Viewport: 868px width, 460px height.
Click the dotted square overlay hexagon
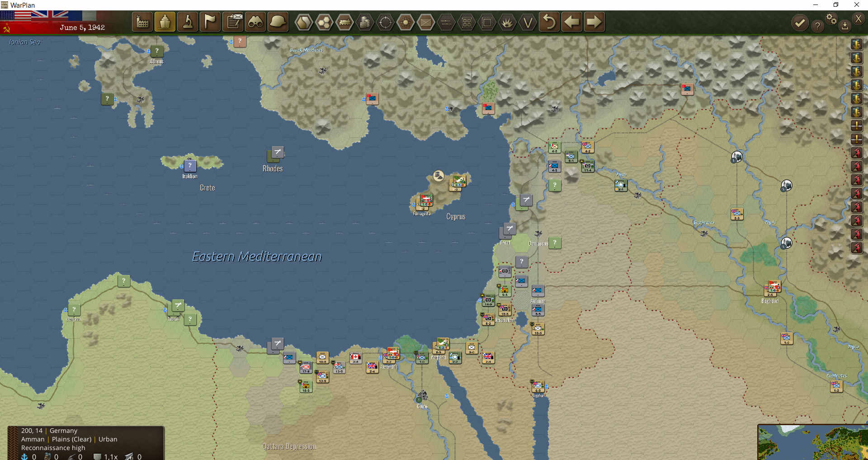(487, 22)
